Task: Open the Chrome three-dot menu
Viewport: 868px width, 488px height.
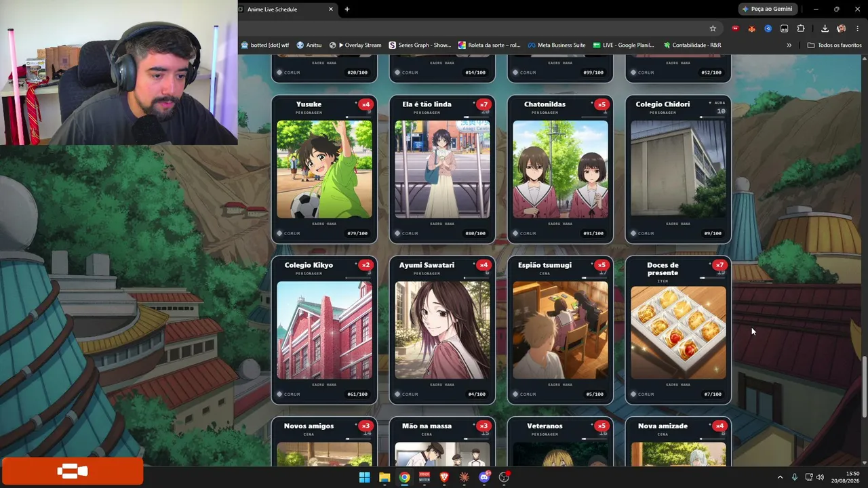Action: [x=858, y=28]
